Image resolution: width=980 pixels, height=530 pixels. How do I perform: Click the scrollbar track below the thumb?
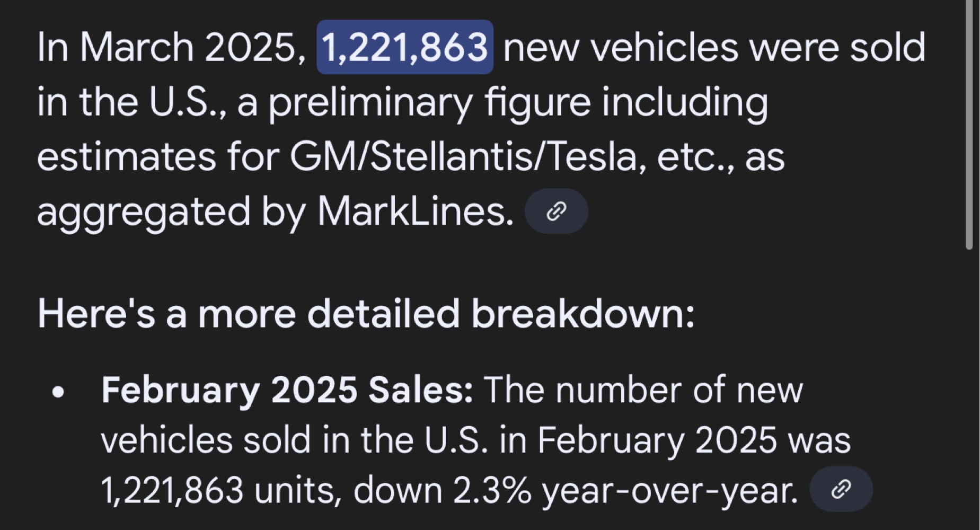click(969, 390)
